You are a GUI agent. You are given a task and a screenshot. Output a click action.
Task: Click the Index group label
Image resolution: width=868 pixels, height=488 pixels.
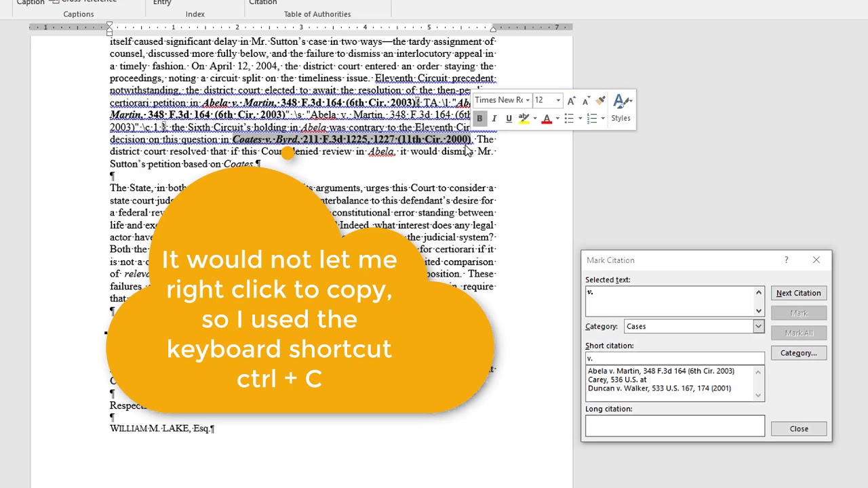(195, 14)
